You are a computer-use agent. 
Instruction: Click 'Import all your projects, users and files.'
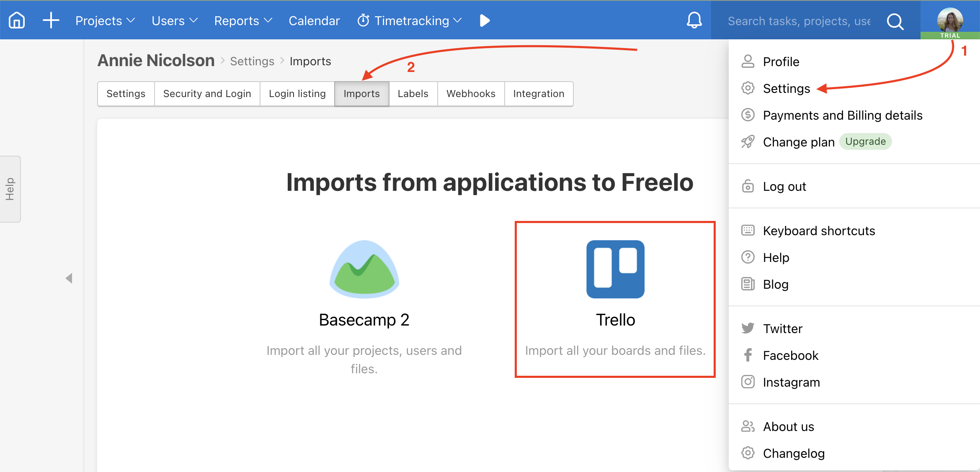pyautogui.click(x=364, y=359)
